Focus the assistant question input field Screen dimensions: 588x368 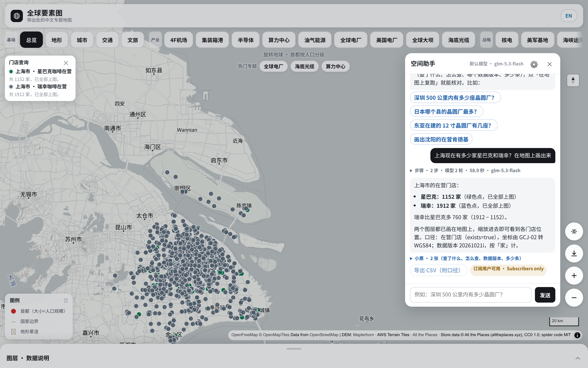(x=470, y=295)
